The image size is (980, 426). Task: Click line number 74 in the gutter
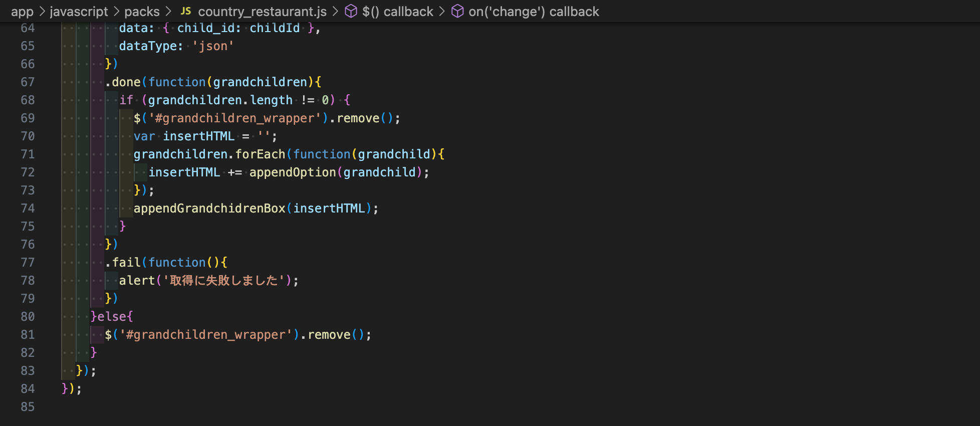point(28,208)
